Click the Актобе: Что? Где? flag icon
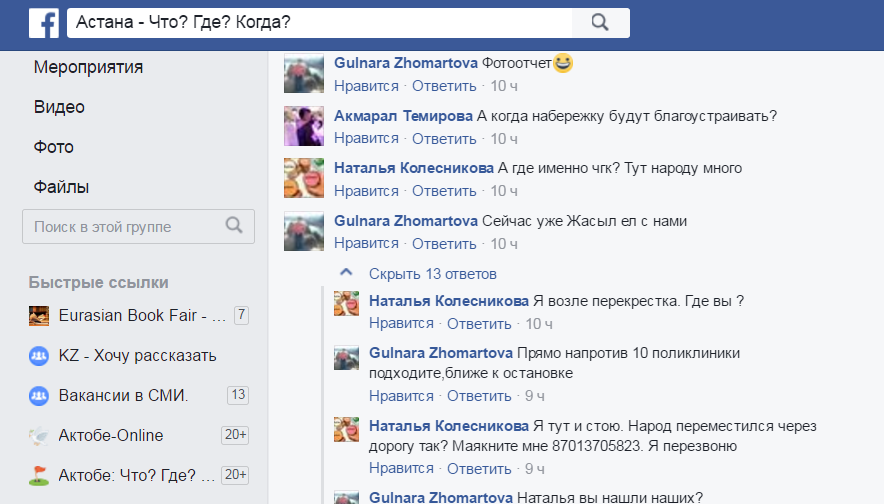The image size is (884, 504). pyautogui.click(x=39, y=475)
